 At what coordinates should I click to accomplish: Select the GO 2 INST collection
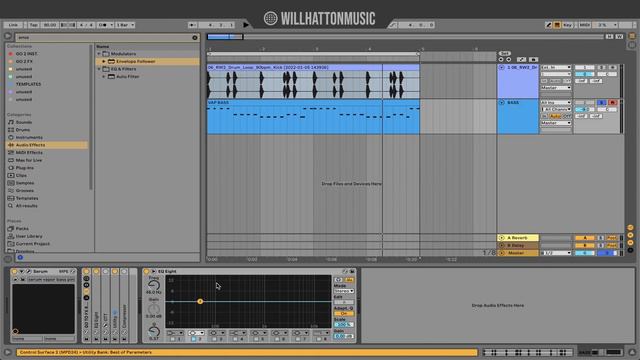tap(26, 53)
